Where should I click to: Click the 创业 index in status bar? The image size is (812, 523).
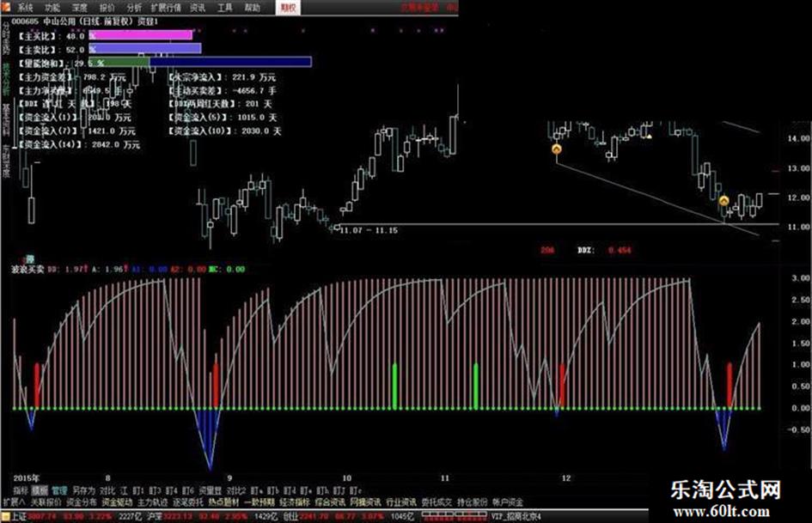tap(290, 517)
